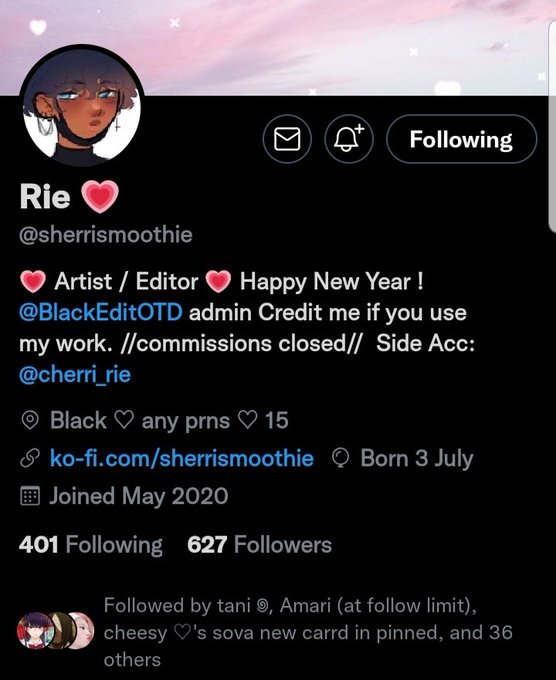This screenshot has width=556, height=680.
Task: Click the birthday balloon icon
Action: point(340,459)
